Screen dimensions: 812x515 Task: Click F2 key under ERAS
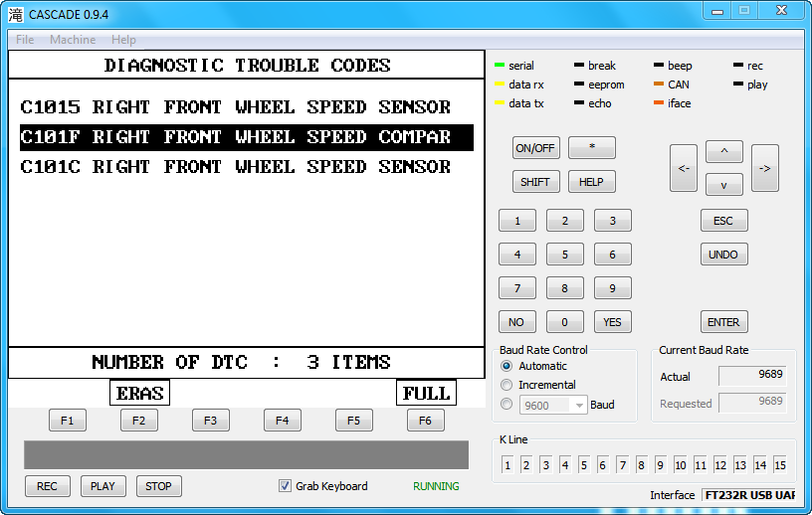138,421
